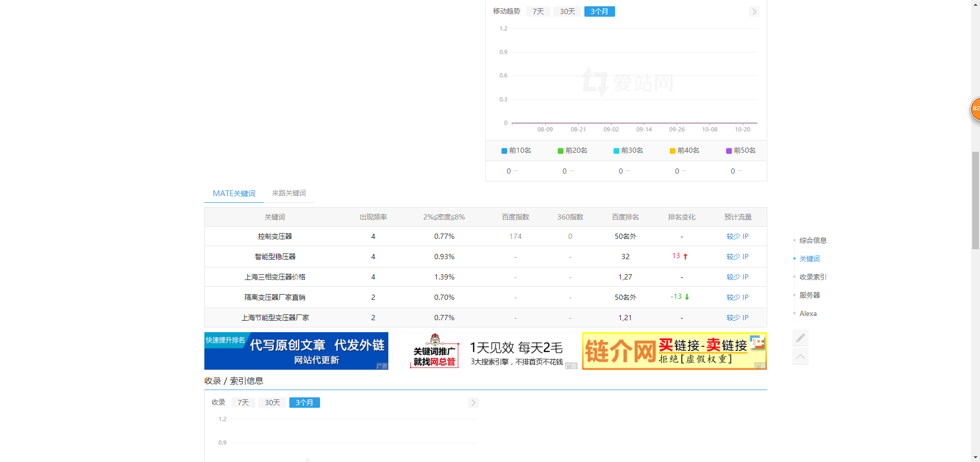Select 7天 in the mobile trend chart
The image size is (980, 462).
pos(538,11)
